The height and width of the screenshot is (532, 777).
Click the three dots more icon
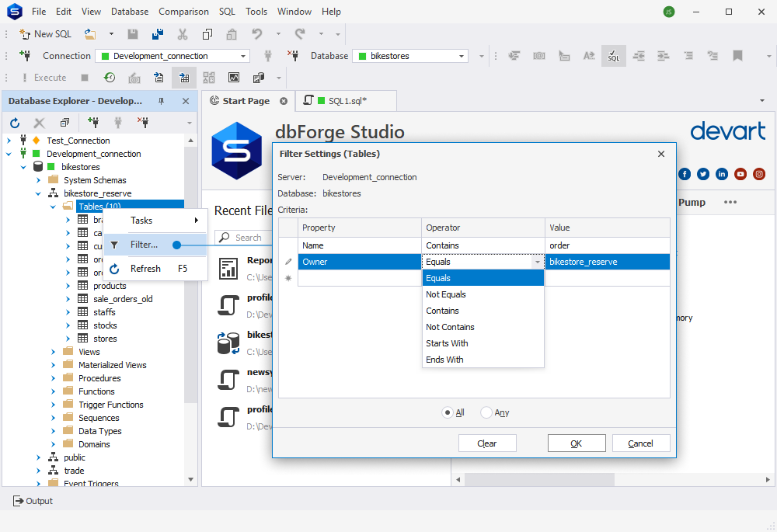730,202
